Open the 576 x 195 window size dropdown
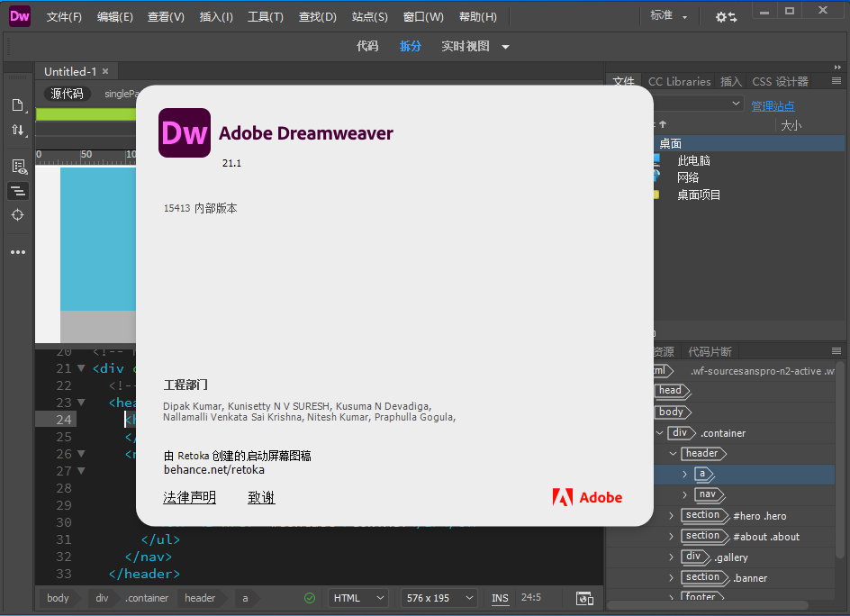This screenshot has height=616, width=850. [x=439, y=598]
